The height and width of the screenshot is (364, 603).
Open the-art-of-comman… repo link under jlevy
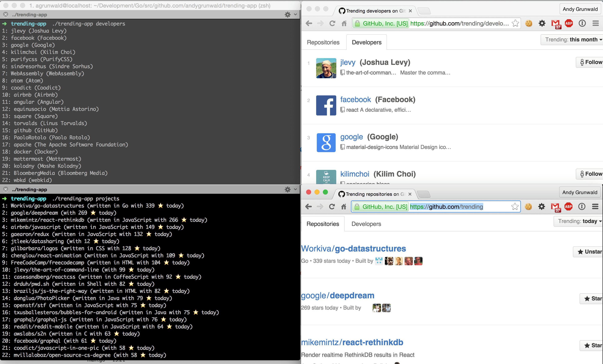(x=371, y=73)
